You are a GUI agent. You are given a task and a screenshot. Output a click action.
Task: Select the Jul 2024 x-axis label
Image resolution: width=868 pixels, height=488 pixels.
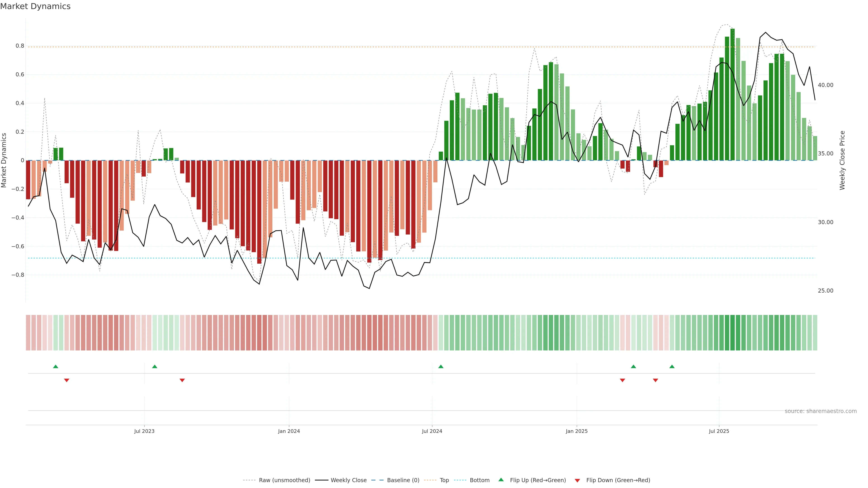[x=432, y=431]
